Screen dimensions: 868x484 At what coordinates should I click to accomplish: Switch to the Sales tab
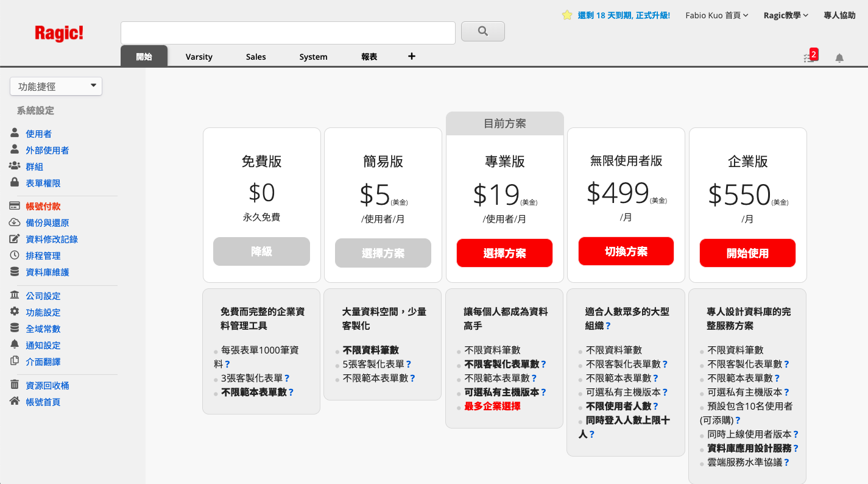coord(256,57)
